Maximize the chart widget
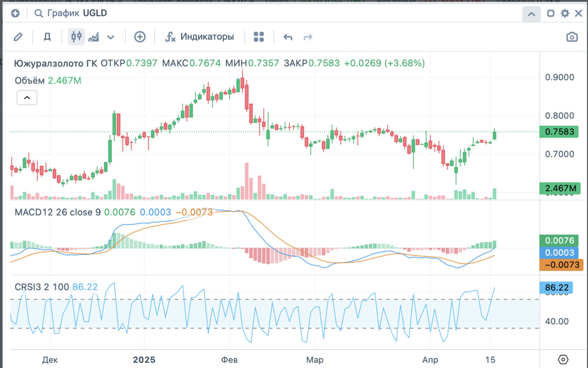The width and height of the screenshot is (588, 368). pyautogui.click(x=551, y=13)
